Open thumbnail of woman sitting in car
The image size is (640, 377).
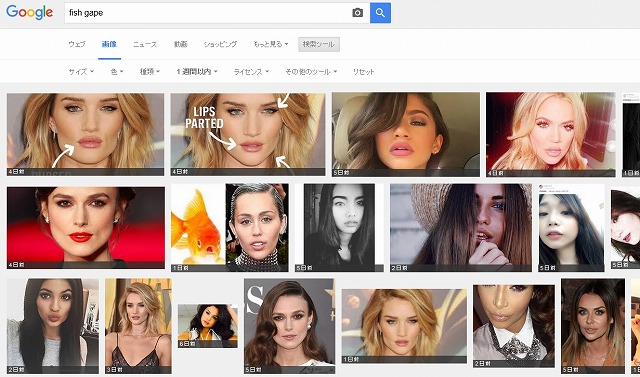(406, 134)
